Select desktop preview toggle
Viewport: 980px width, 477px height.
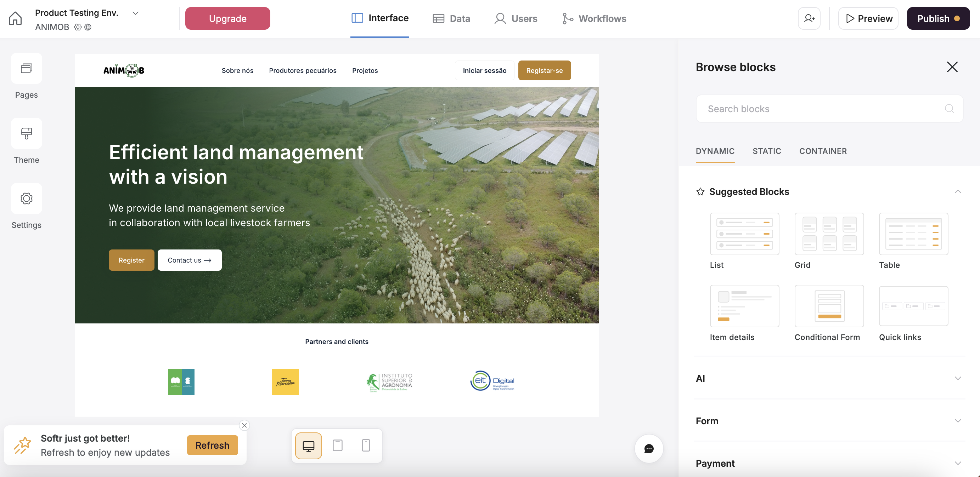(x=308, y=445)
